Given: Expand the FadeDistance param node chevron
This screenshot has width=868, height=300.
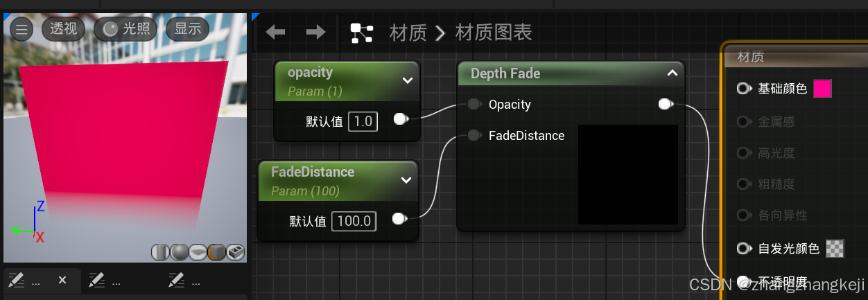Looking at the screenshot, I should click(406, 180).
